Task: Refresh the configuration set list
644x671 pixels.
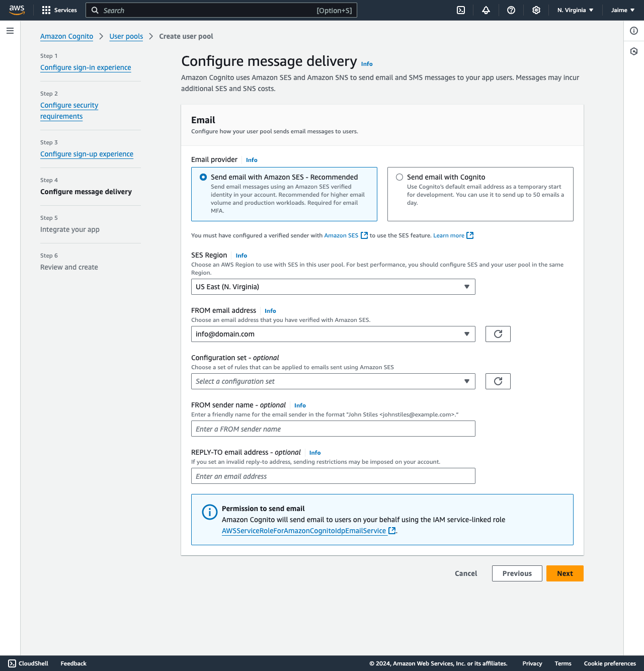Action: (498, 381)
